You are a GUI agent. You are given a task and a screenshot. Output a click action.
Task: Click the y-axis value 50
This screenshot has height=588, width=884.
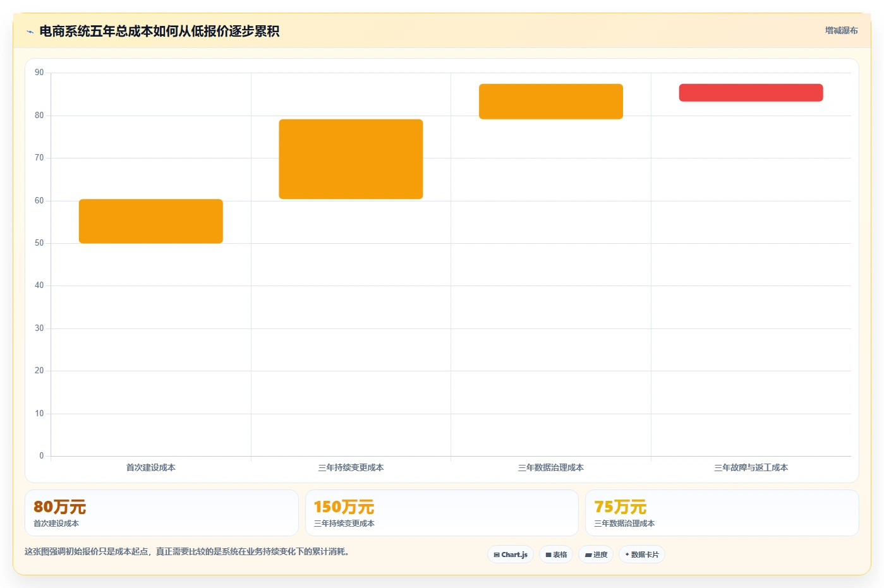39,243
